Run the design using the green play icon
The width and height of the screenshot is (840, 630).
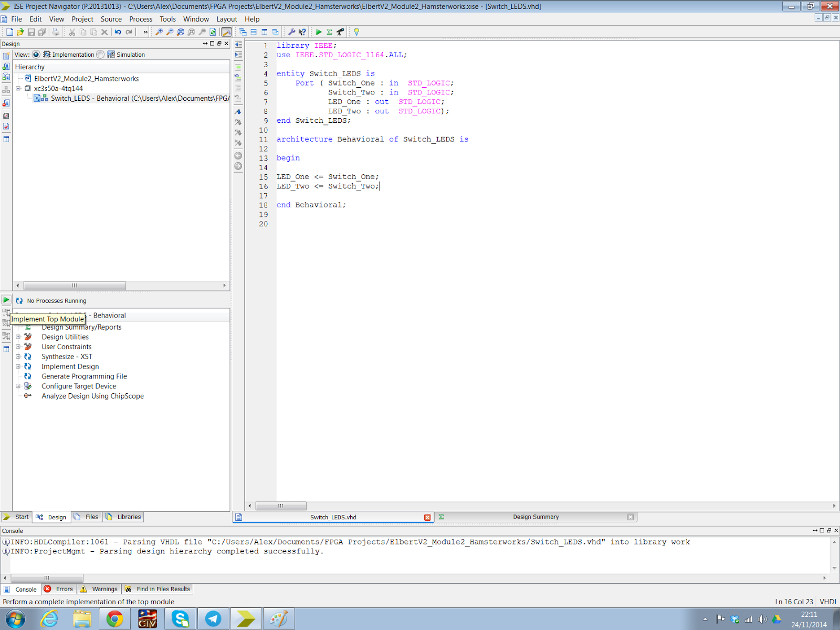coord(319,31)
